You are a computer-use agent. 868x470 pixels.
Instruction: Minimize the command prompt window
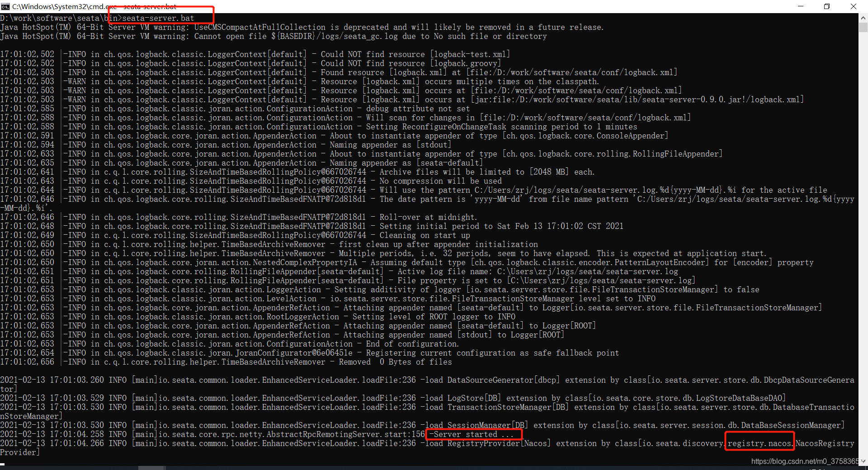[800, 6]
